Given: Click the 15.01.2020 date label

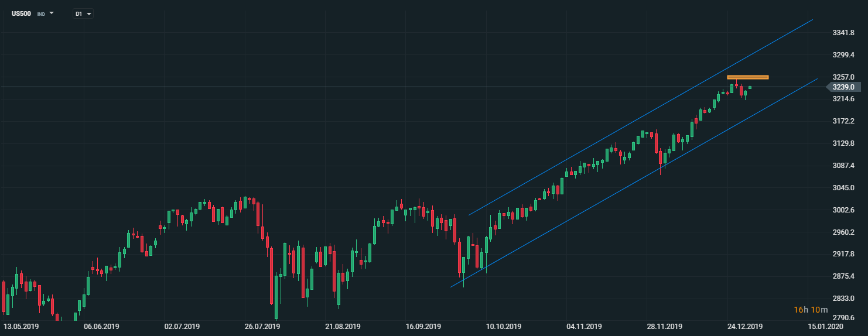Looking at the screenshot, I should click(x=826, y=326).
